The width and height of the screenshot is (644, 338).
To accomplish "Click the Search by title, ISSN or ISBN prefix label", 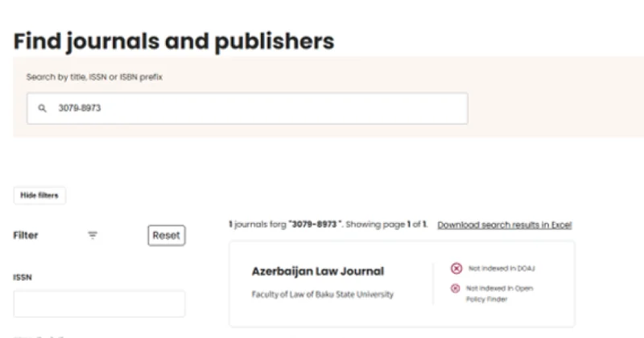I will click(x=94, y=77).
